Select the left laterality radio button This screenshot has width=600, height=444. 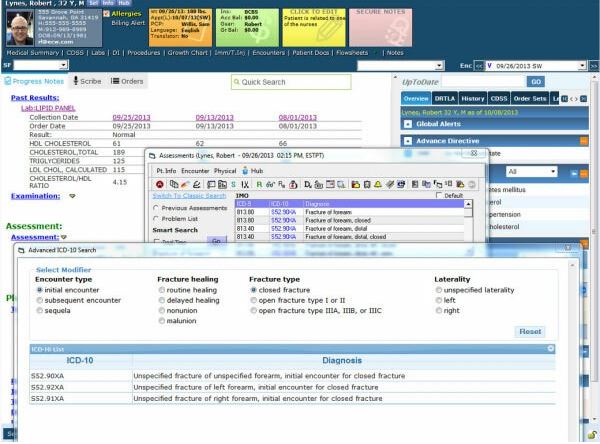[x=437, y=301]
